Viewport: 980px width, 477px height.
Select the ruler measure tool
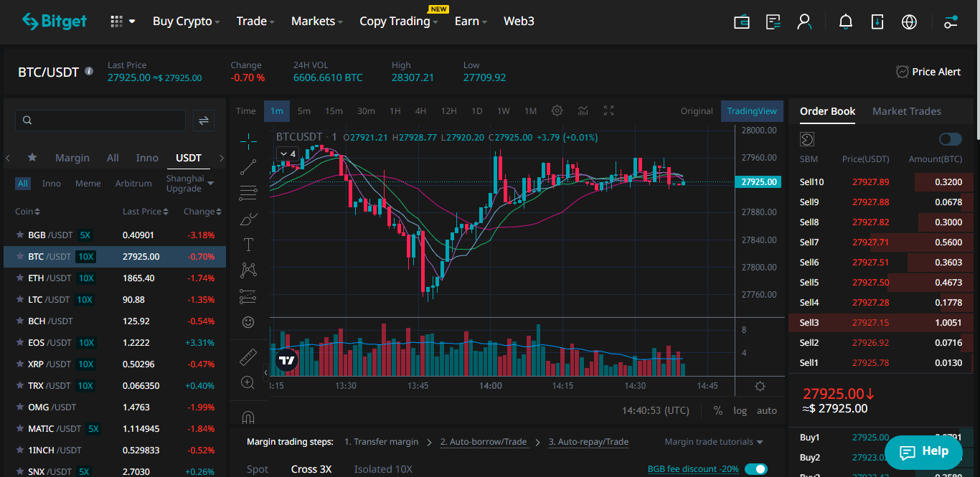(x=248, y=356)
